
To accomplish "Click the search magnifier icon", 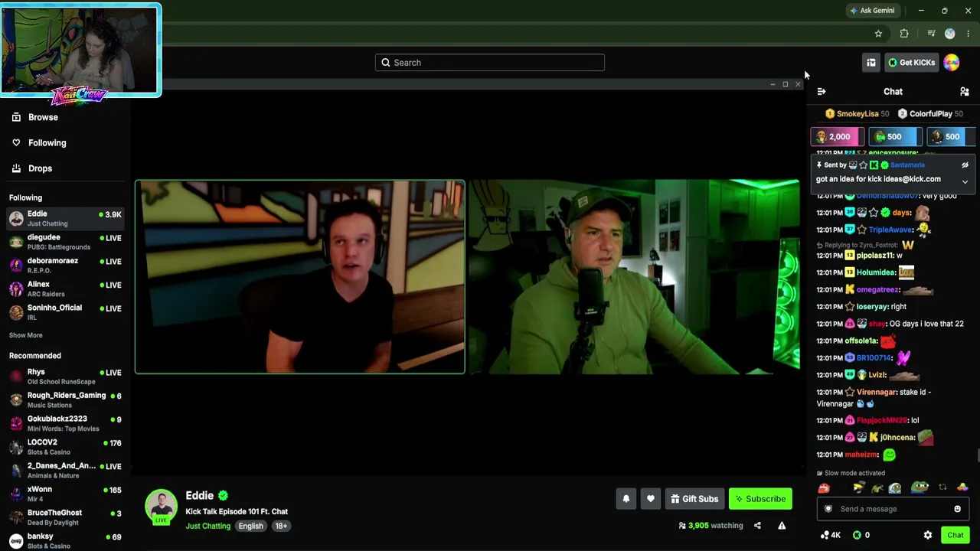I will (386, 63).
